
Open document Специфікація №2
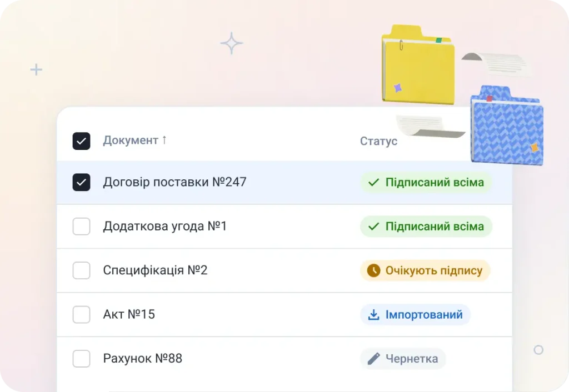click(x=155, y=270)
